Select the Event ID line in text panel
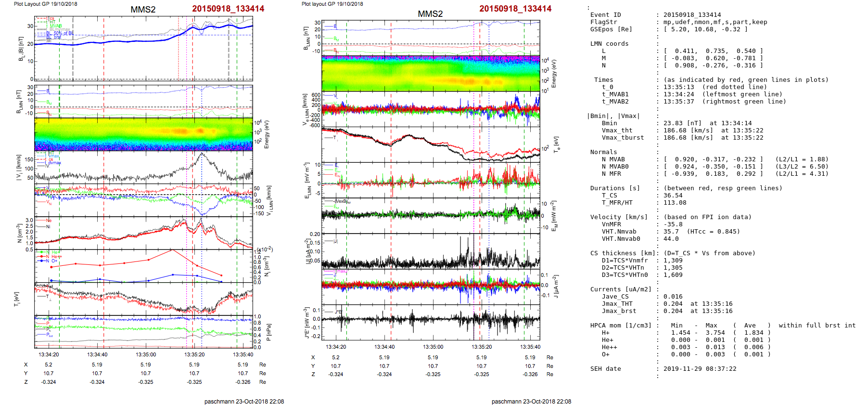This screenshot has width=868, height=405. pyautogui.click(x=605, y=15)
